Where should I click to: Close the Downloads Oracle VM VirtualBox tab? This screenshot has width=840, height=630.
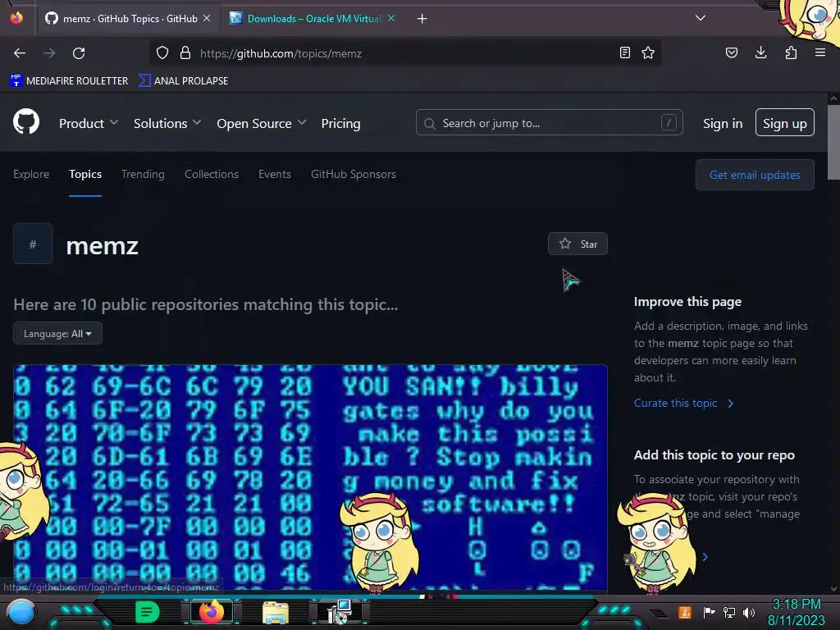(391, 18)
